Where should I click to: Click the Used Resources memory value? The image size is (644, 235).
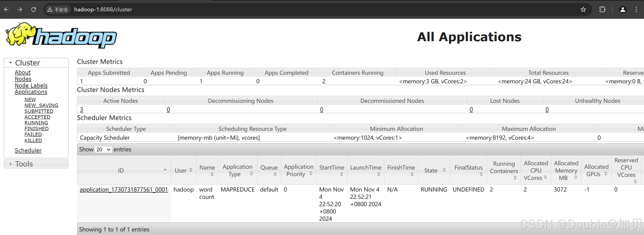click(433, 81)
